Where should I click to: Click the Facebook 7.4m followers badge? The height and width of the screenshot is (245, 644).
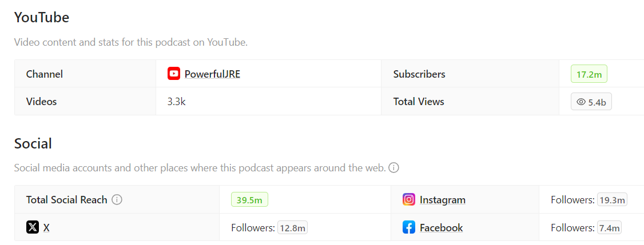pos(610,228)
